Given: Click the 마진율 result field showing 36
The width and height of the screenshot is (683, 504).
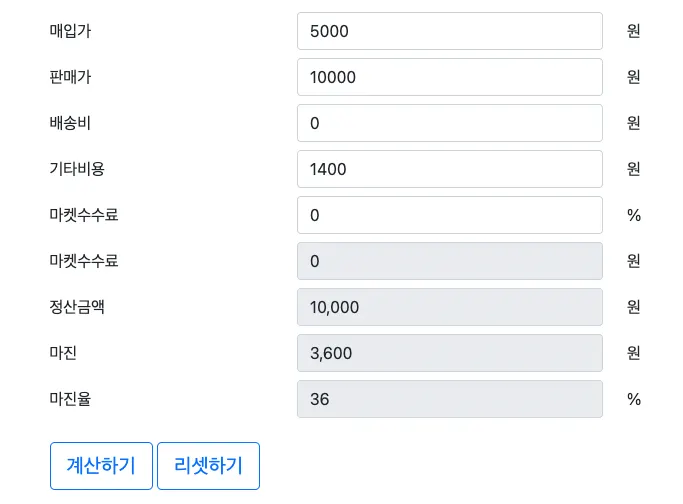Looking at the screenshot, I should coord(449,399).
